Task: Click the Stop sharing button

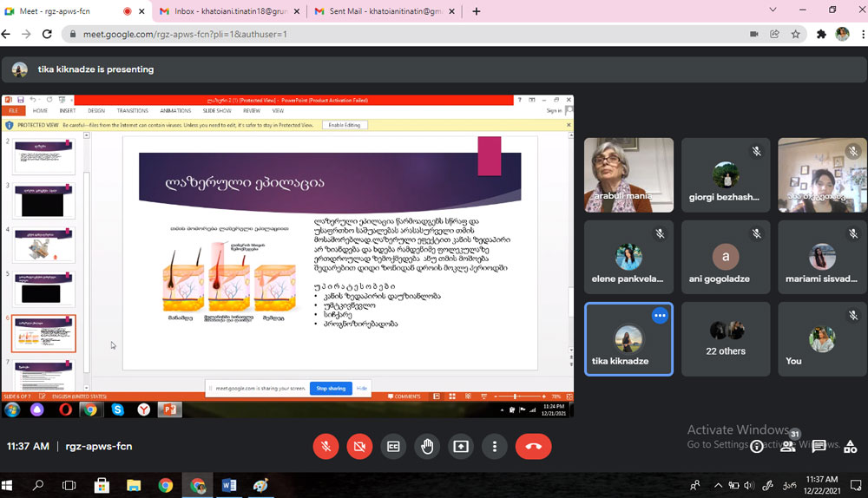Action: click(x=331, y=388)
